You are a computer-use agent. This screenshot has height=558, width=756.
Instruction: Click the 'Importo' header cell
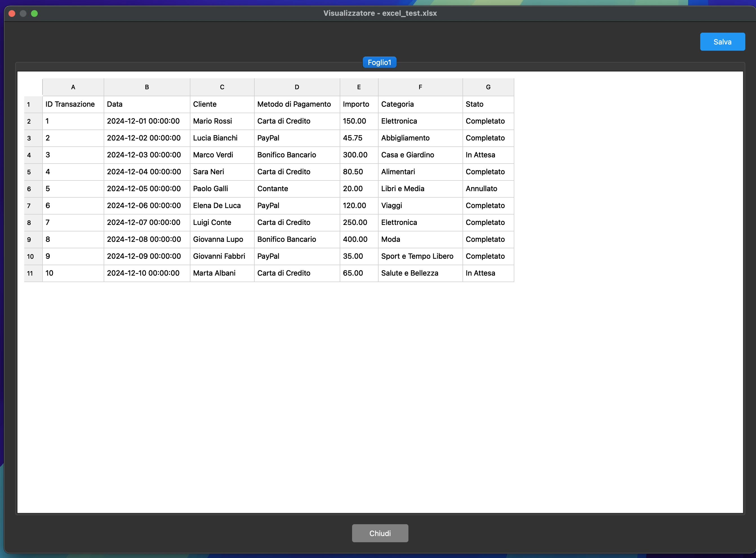359,104
